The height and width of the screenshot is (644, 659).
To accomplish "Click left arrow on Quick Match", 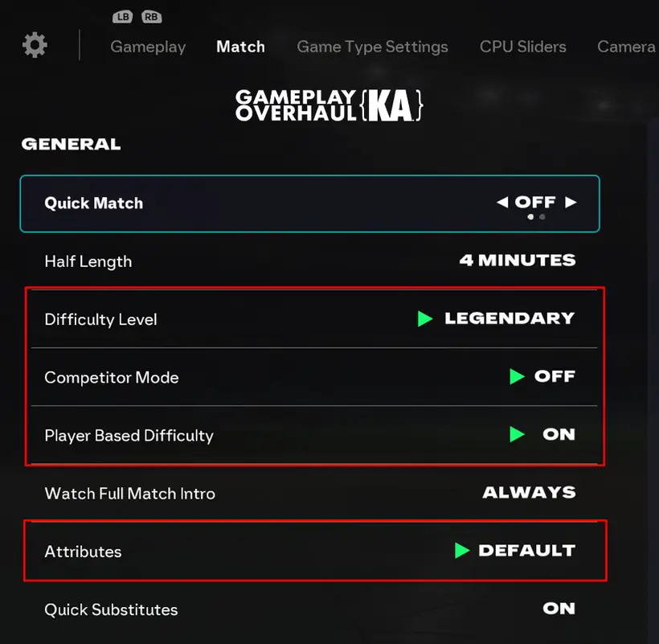I will click(502, 203).
